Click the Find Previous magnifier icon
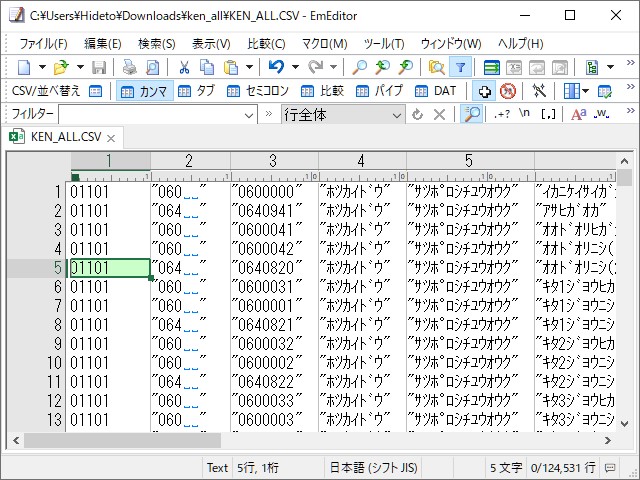Viewport: 640px width, 480px height. (x=406, y=67)
